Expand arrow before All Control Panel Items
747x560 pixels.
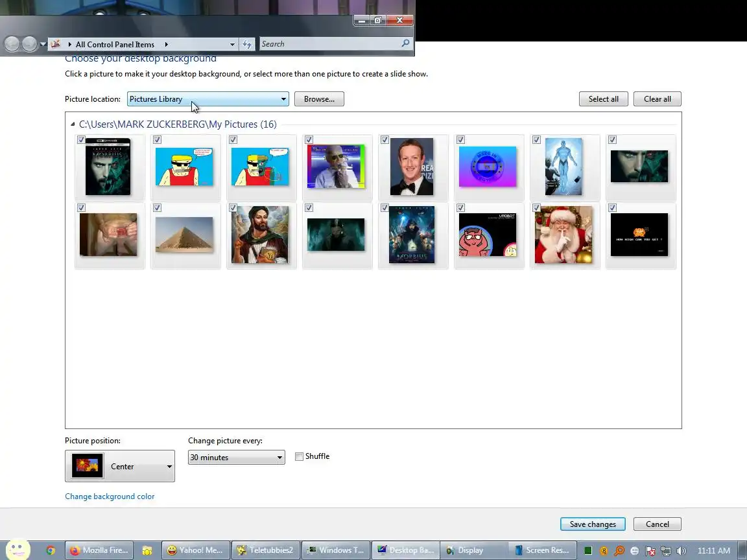[x=69, y=44]
